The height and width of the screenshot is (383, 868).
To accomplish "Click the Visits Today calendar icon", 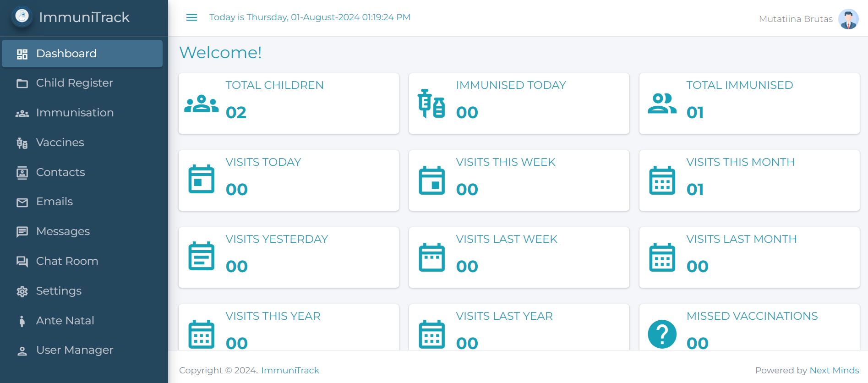I will coord(201,179).
